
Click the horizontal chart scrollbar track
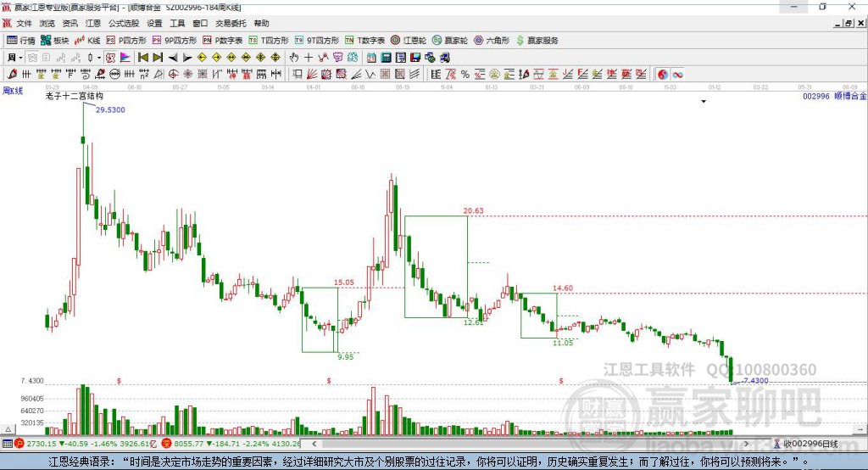coord(531,444)
